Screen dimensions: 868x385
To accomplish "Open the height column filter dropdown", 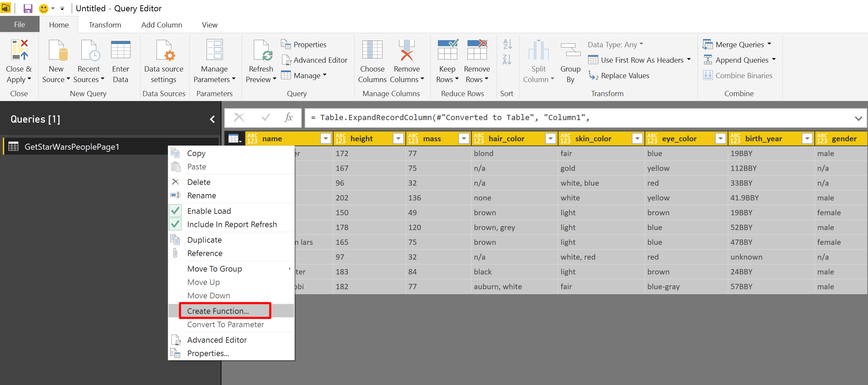I will point(398,139).
